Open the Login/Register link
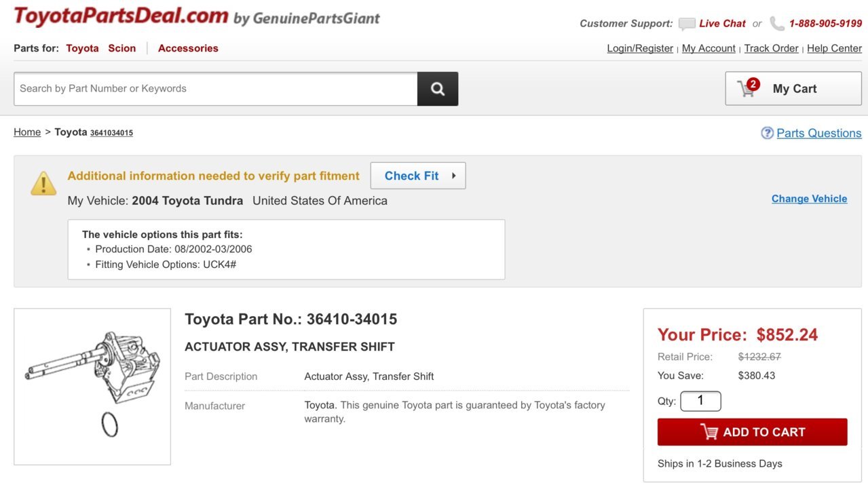Image resolution: width=868 pixels, height=485 pixels. pos(640,48)
